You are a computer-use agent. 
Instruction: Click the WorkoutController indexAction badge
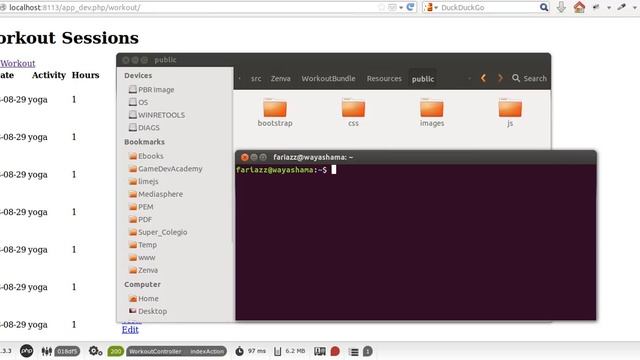point(176,351)
